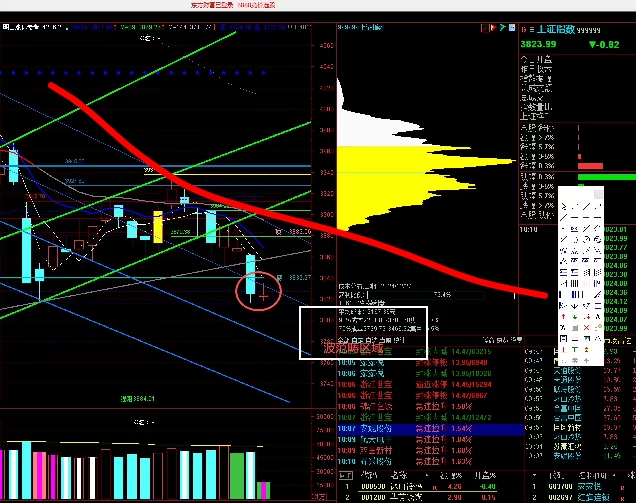Pick the first arrow-shaped tool in palette

pos(563,206)
